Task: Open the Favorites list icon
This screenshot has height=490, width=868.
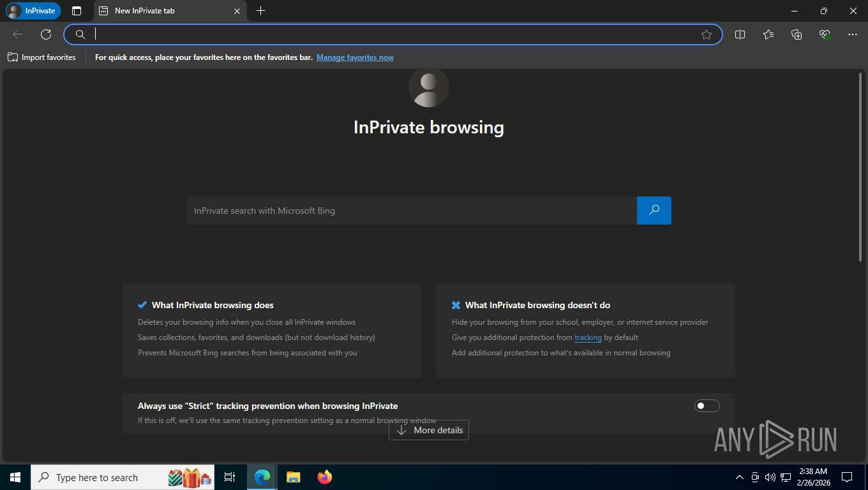Action: tap(768, 34)
